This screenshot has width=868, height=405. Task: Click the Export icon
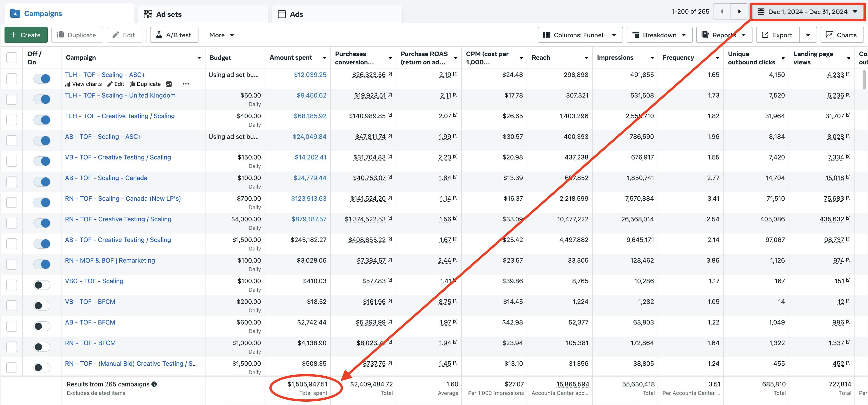(x=765, y=35)
